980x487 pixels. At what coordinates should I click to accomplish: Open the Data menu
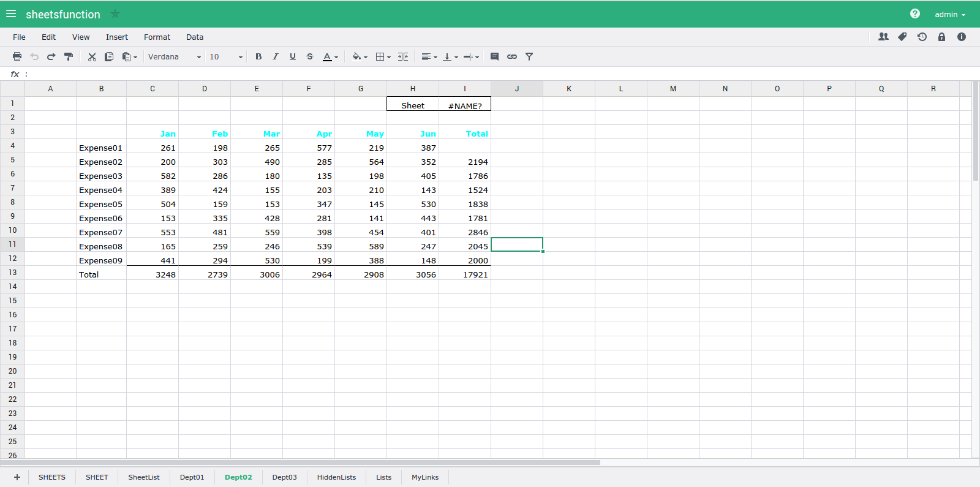[x=195, y=37]
